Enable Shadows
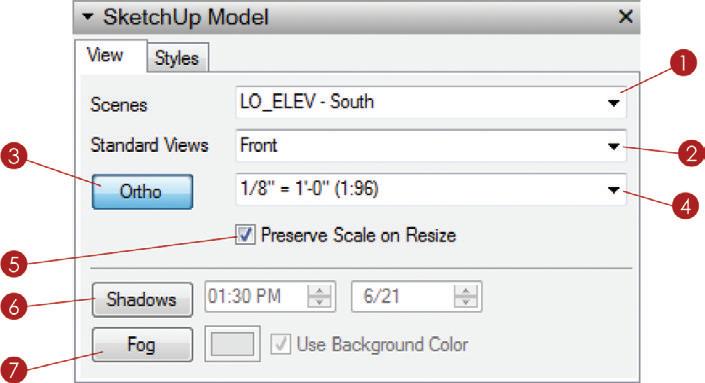 click(x=142, y=300)
